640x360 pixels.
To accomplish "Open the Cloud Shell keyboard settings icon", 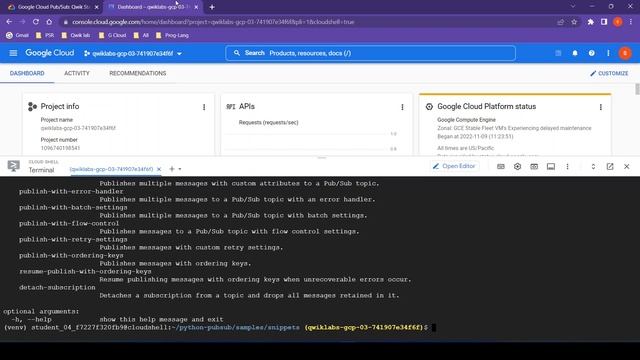I will [x=500, y=167].
